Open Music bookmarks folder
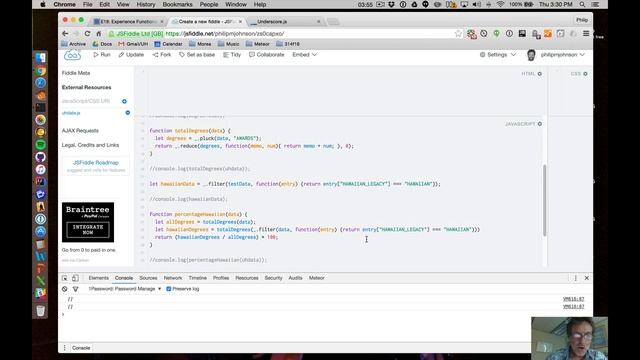 point(229,44)
